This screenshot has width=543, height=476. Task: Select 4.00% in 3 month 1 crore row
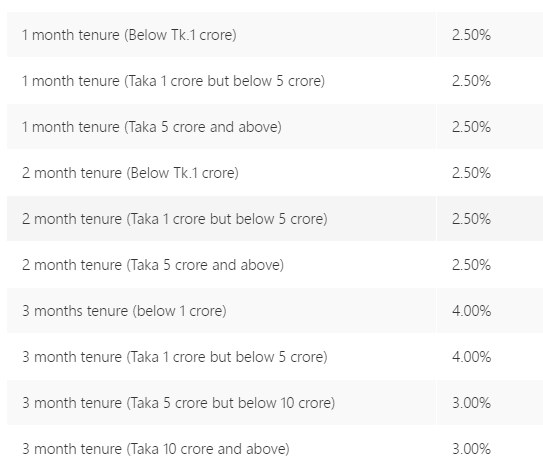(x=471, y=357)
